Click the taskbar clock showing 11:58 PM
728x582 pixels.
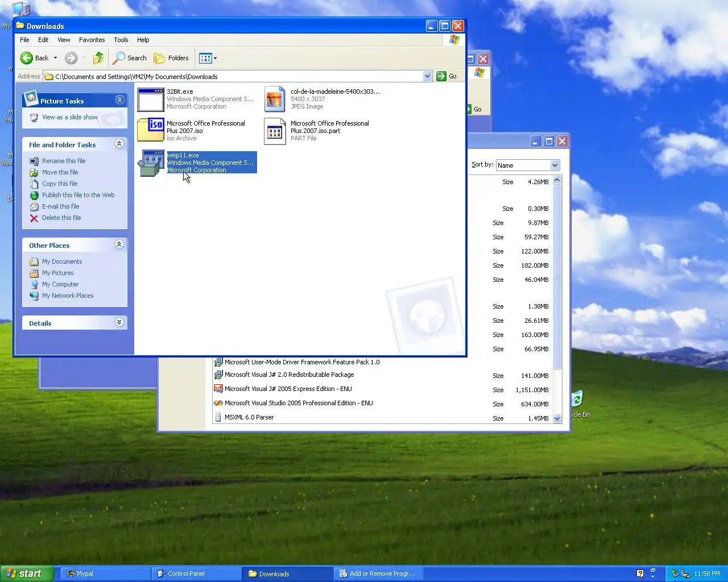point(707,573)
